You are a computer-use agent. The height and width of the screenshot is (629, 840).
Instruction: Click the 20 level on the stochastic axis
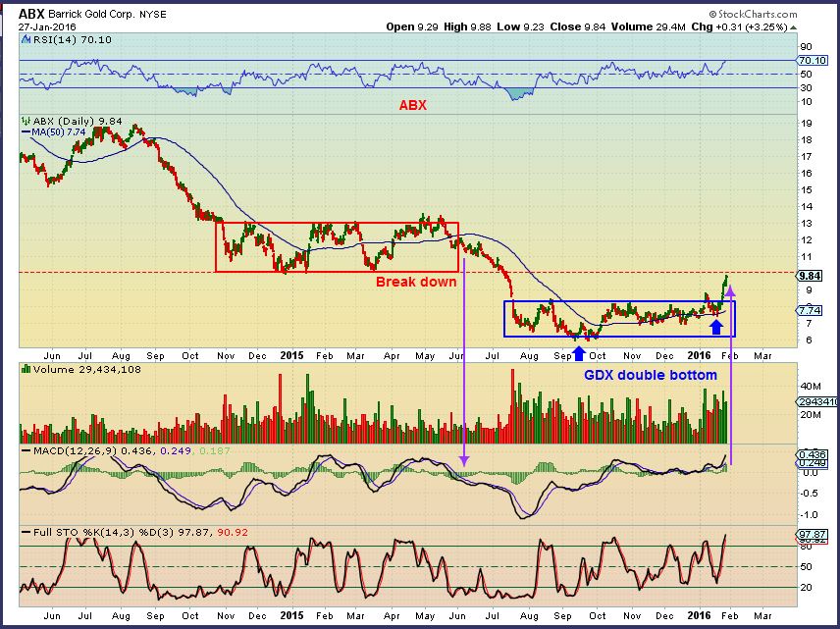click(x=806, y=588)
